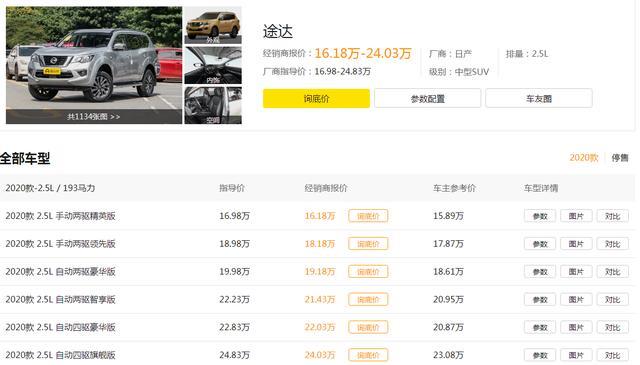Click dealer price 22.03万
This screenshot has height=365, width=640.
[320, 327]
